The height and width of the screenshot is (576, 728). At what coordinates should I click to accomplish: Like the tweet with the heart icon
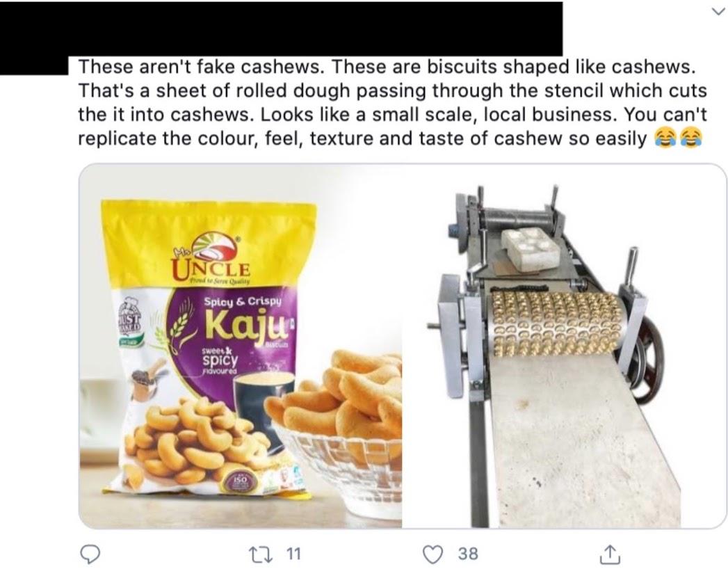[x=434, y=554]
